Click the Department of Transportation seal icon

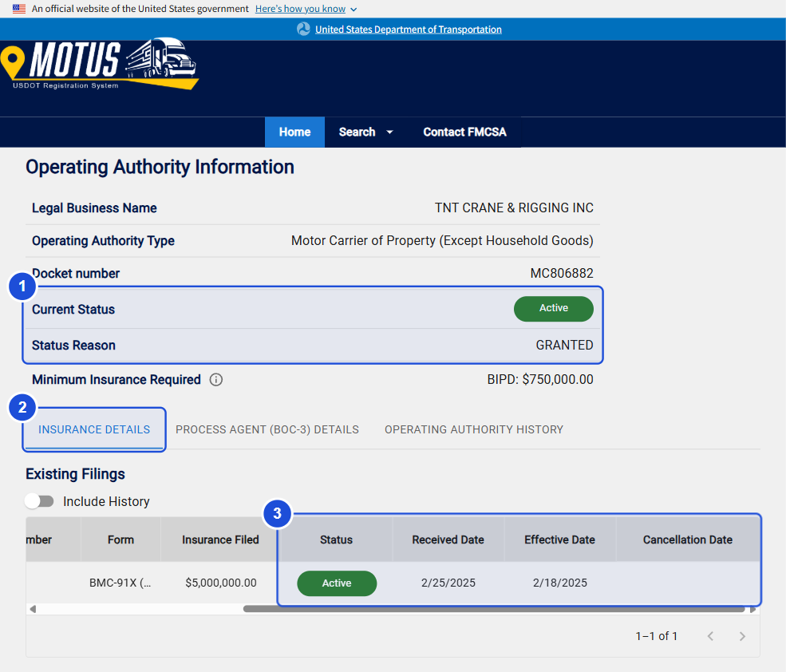[303, 29]
